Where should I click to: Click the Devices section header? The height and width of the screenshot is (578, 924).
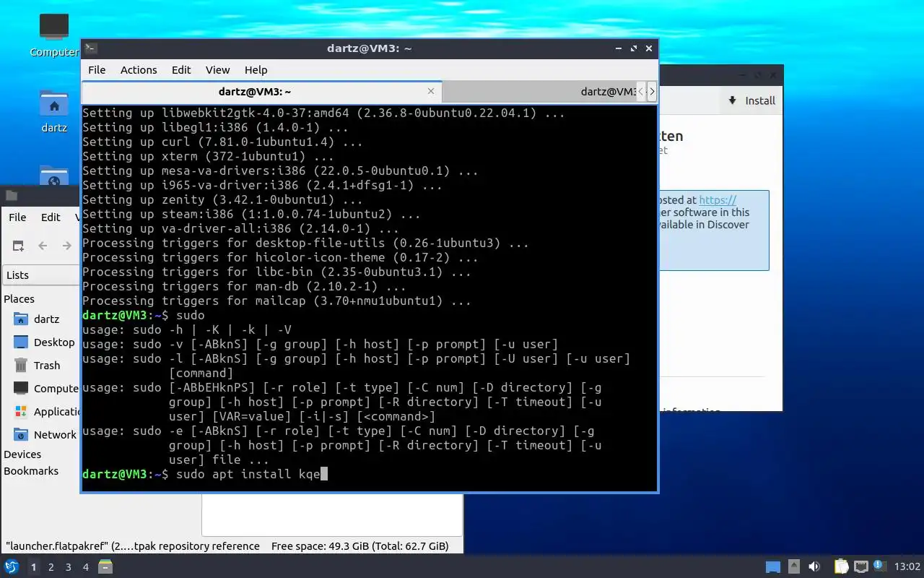coord(22,454)
